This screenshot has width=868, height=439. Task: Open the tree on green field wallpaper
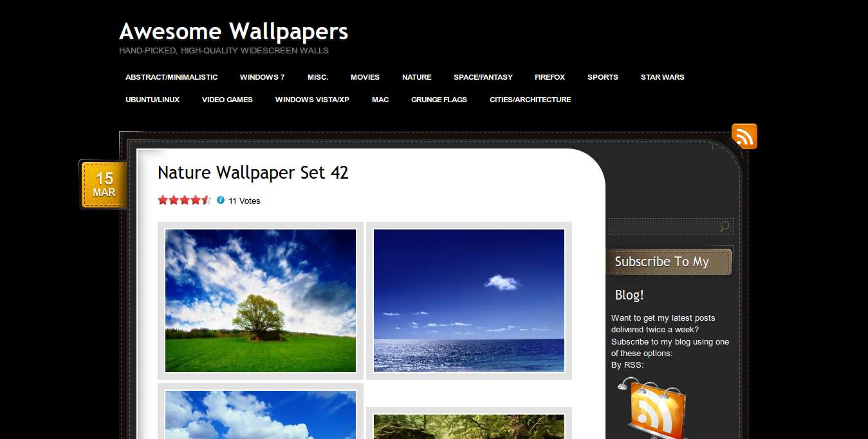(x=261, y=301)
